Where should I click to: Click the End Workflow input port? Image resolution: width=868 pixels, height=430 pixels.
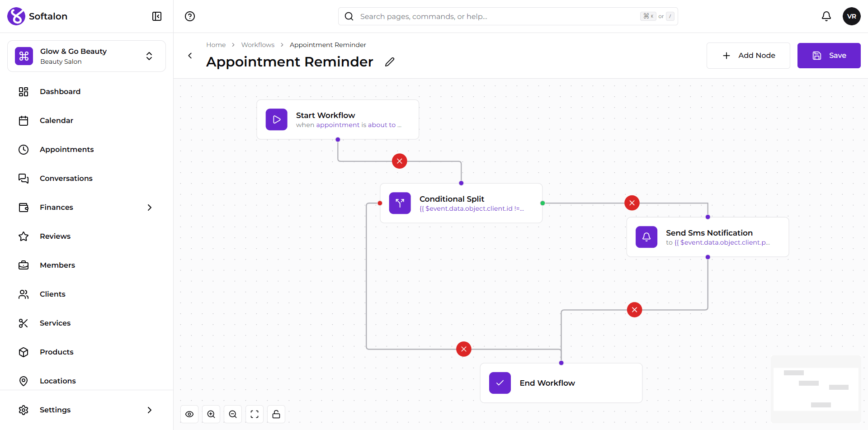[x=561, y=363]
